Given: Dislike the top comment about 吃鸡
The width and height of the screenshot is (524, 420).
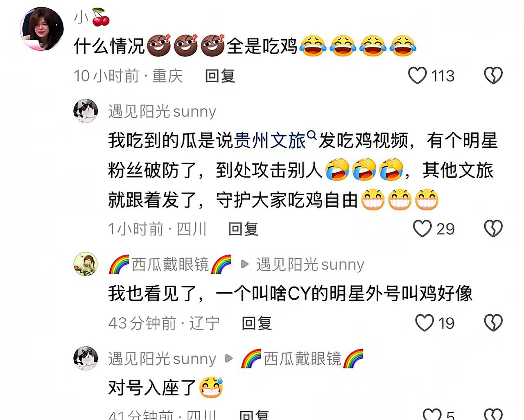Looking at the screenshot, I should click(493, 76).
